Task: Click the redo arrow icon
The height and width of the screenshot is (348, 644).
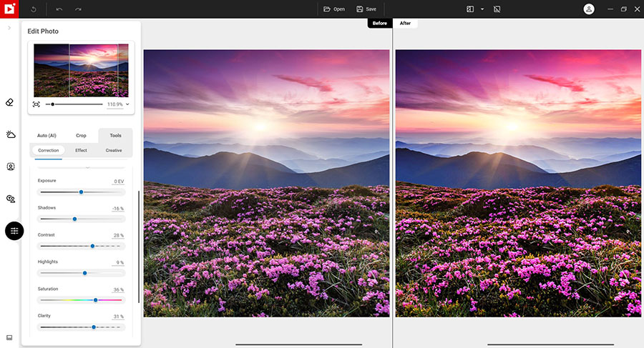Action: point(78,9)
